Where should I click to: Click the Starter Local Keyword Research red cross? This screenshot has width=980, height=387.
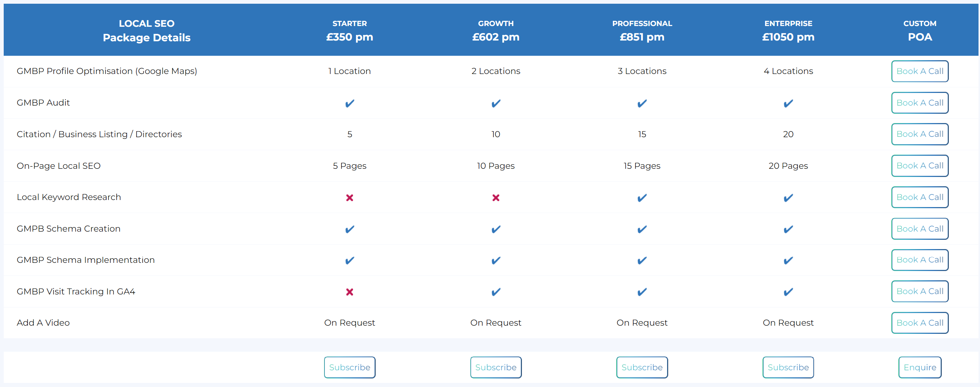[x=350, y=198]
